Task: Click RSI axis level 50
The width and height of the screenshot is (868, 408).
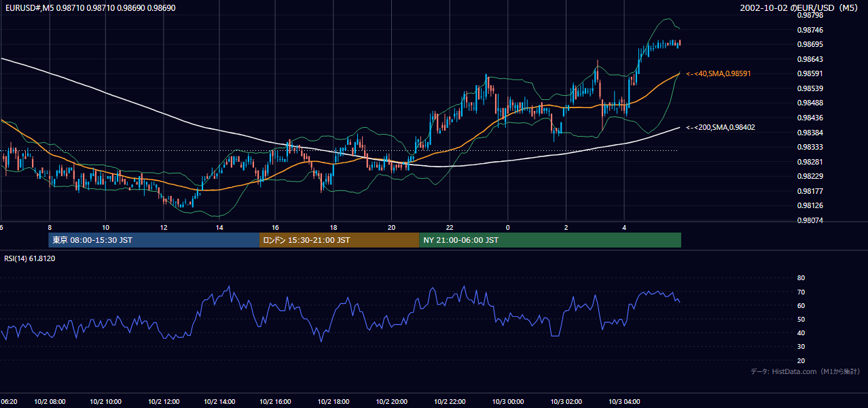Action: point(801,319)
